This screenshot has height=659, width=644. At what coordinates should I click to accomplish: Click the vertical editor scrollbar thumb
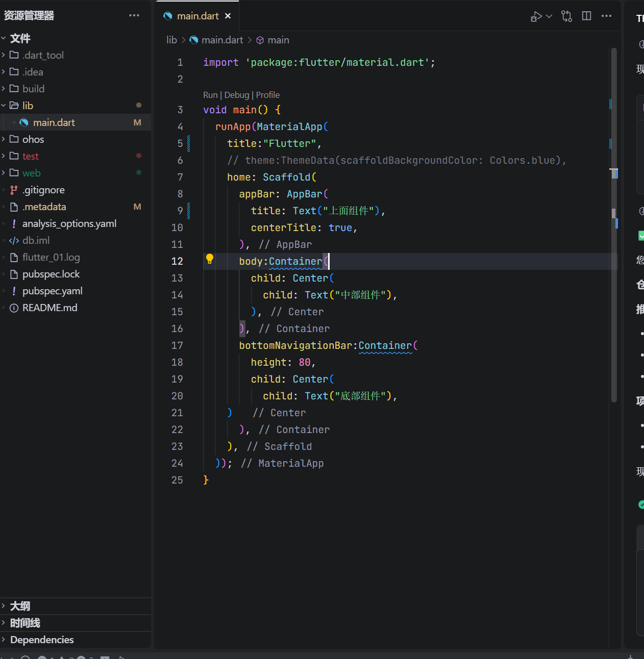pos(614,224)
